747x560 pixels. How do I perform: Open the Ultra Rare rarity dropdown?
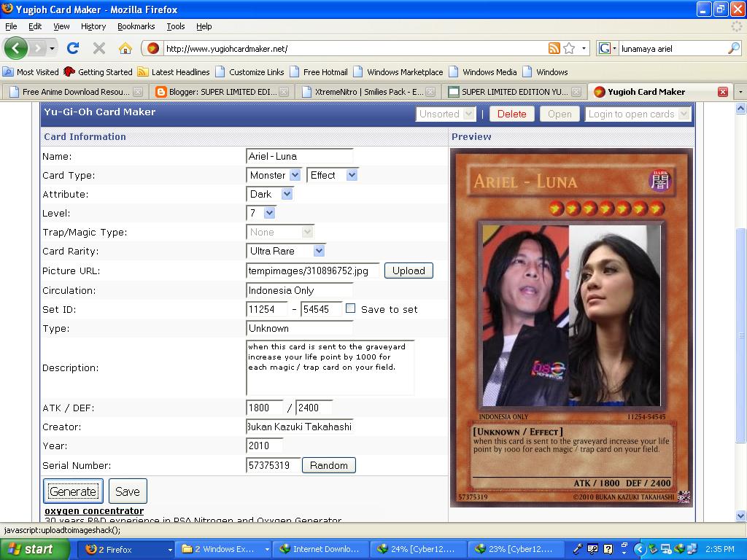click(x=285, y=251)
